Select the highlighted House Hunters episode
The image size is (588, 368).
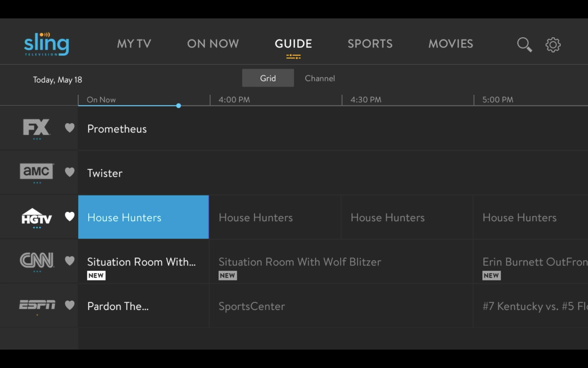[143, 217]
